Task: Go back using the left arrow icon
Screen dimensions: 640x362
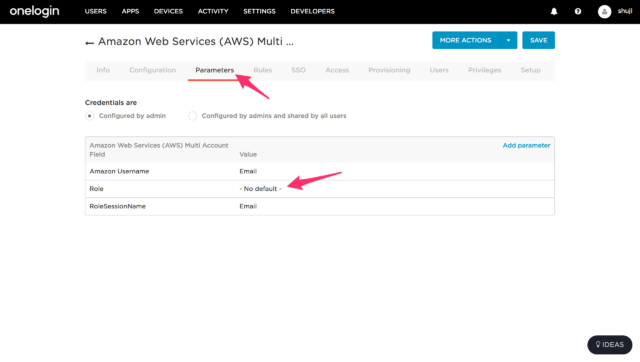Action: (89, 42)
